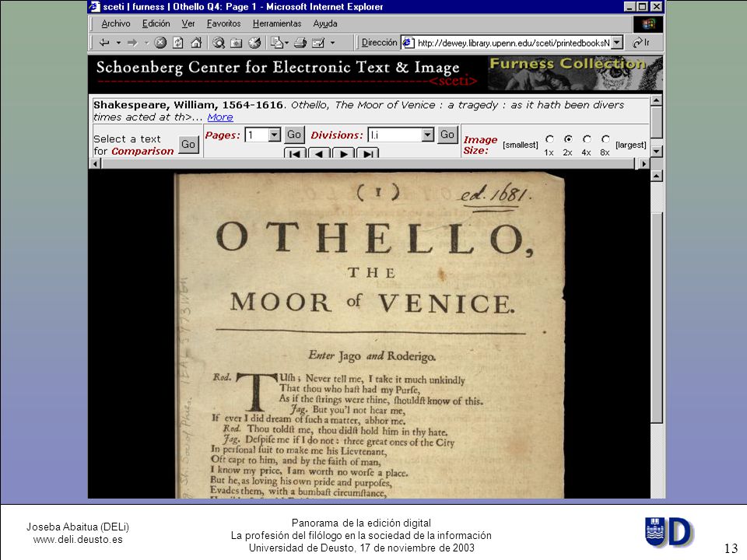Click the up arrow of image frame scrollbar
Screen dimensions: 747x560
click(657, 177)
